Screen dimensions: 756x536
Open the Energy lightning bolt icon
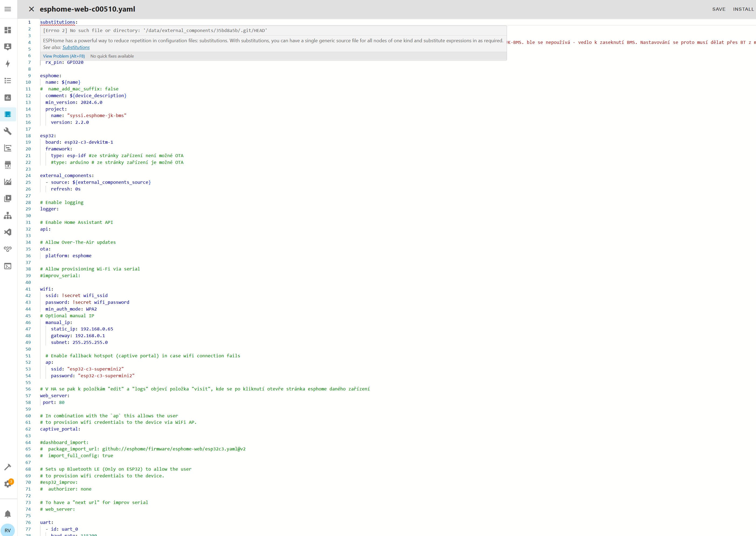click(8, 64)
